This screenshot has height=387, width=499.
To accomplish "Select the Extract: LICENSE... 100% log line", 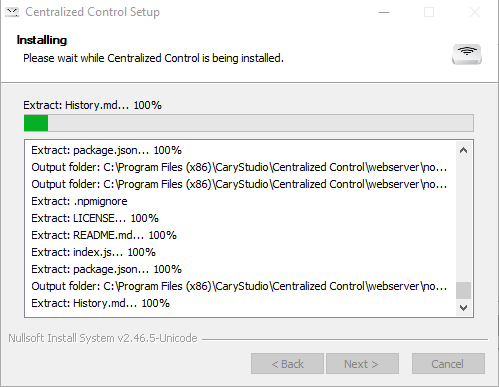I will pos(95,218).
